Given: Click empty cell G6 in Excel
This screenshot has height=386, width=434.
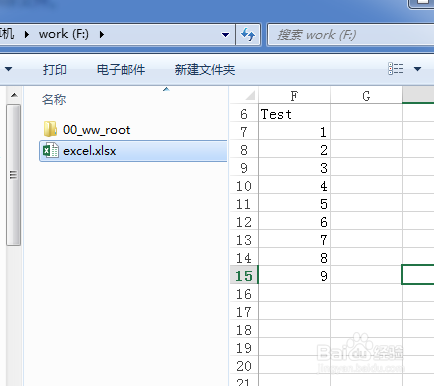Looking at the screenshot, I should [366, 114].
